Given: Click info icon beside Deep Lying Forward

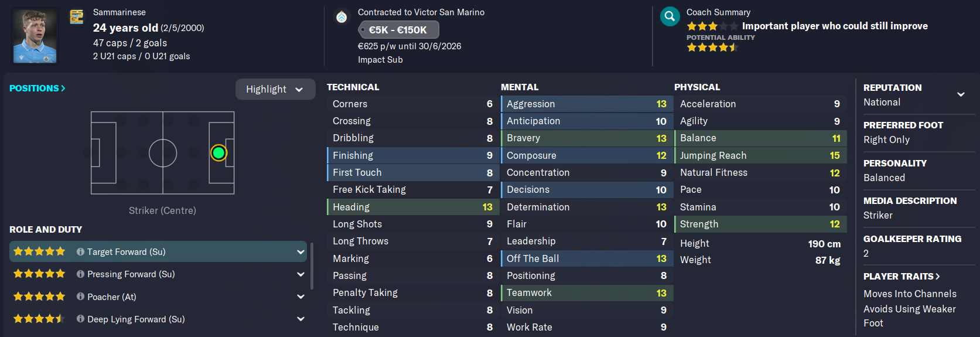Looking at the screenshot, I should [x=80, y=319].
